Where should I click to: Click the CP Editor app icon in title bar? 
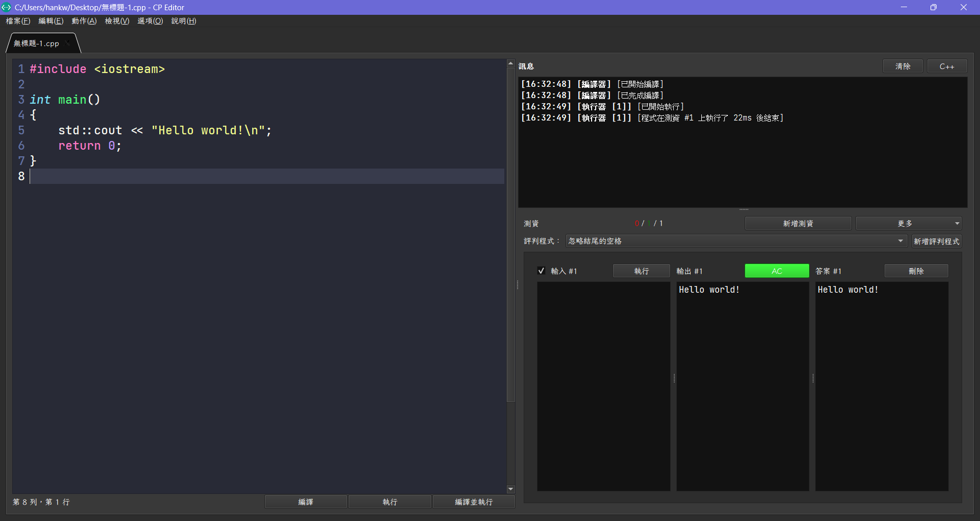(x=6, y=7)
